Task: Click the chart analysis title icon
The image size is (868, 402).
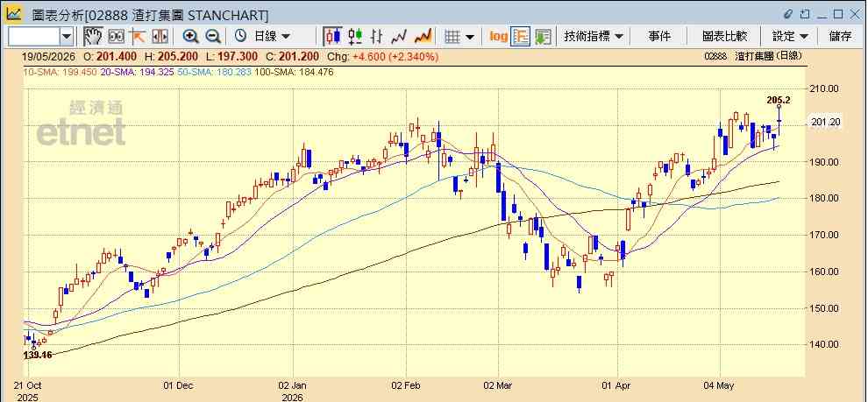Action: pyautogui.click(x=14, y=13)
